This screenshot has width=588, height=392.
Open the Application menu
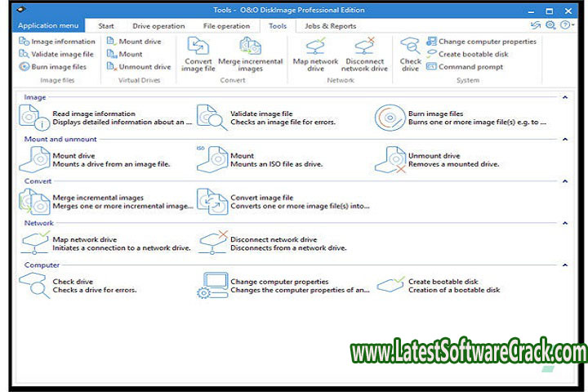click(x=48, y=25)
